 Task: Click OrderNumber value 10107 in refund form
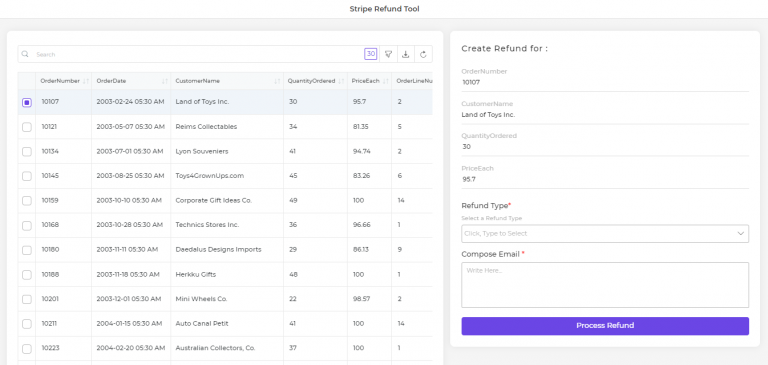click(x=471, y=82)
